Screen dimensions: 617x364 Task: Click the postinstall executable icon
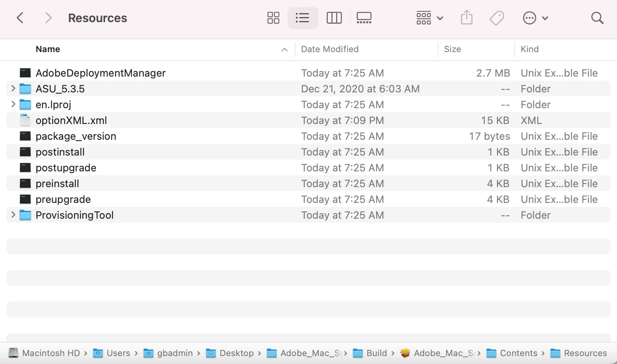pos(25,152)
